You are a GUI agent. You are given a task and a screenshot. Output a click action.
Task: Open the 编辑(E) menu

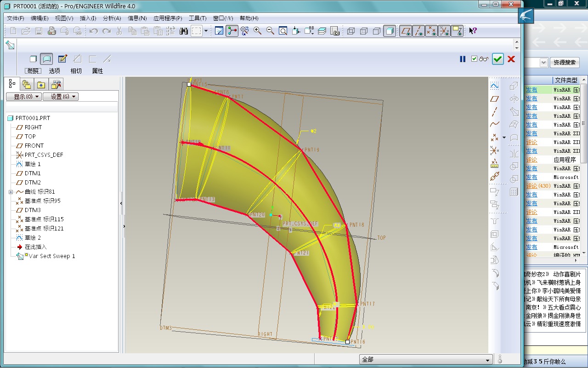pos(40,18)
